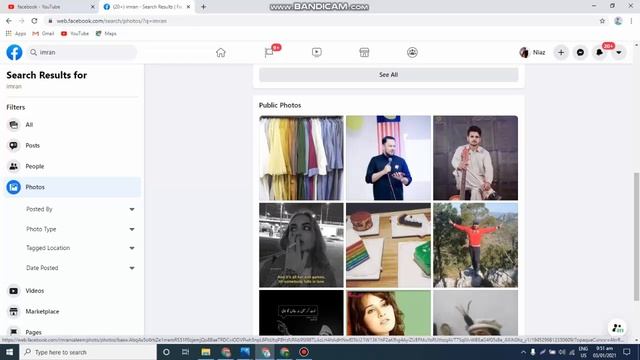Open the hanging clothes photo
This screenshot has width=640, height=360.
pyautogui.click(x=301, y=158)
